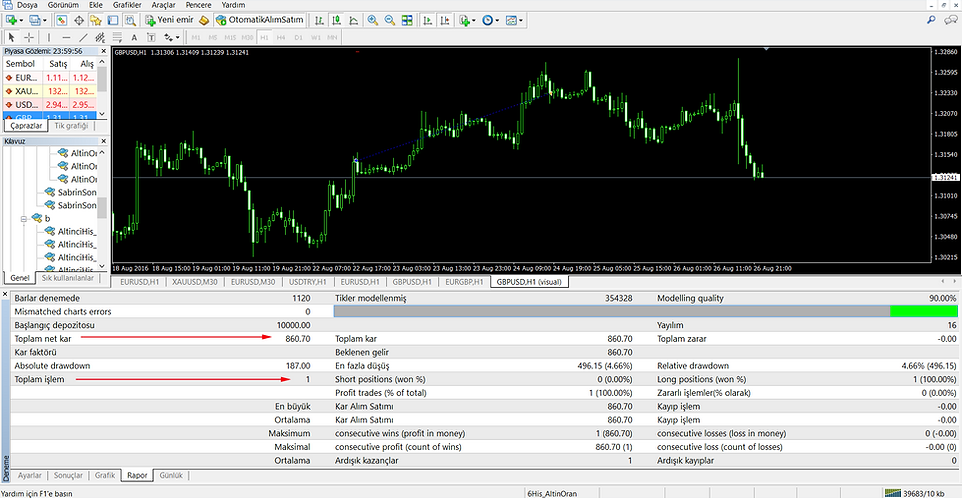Toggle the M1 timeframe button

(x=196, y=37)
